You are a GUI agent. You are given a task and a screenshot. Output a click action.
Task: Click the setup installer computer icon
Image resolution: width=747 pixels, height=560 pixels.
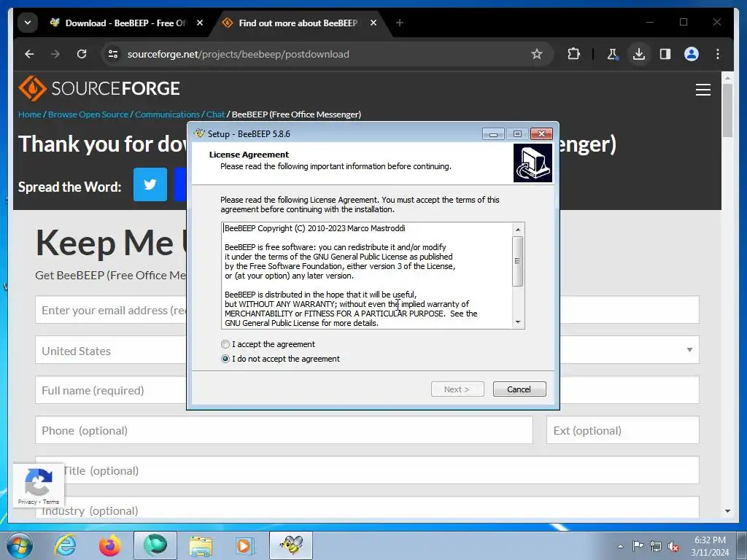coord(533,163)
